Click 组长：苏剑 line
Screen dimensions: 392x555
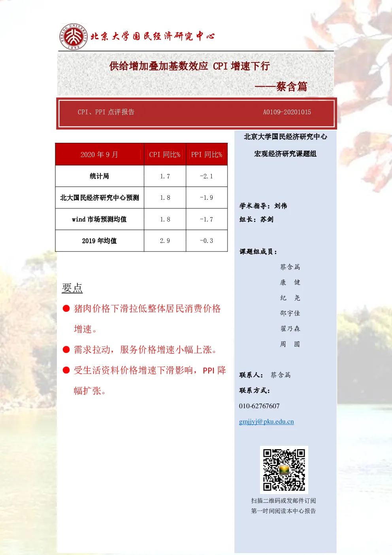[256, 219]
